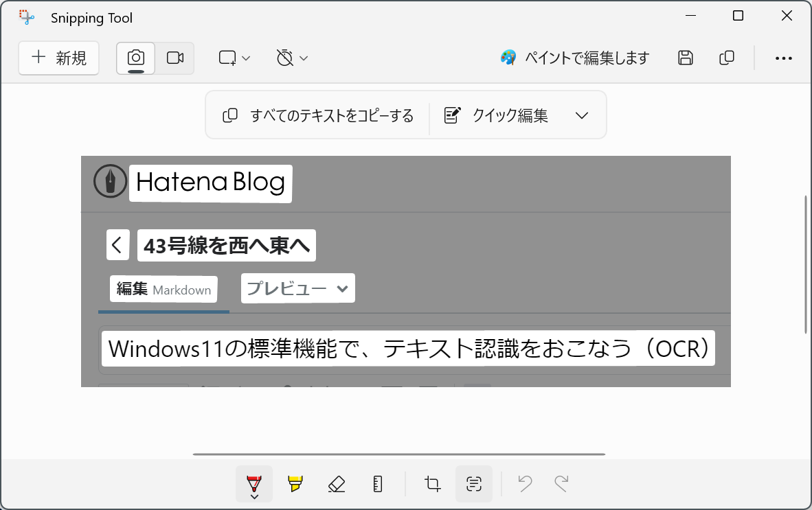Toggle the text actions OCR tool
The width and height of the screenshot is (812, 510).
pyautogui.click(x=474, y=484)
